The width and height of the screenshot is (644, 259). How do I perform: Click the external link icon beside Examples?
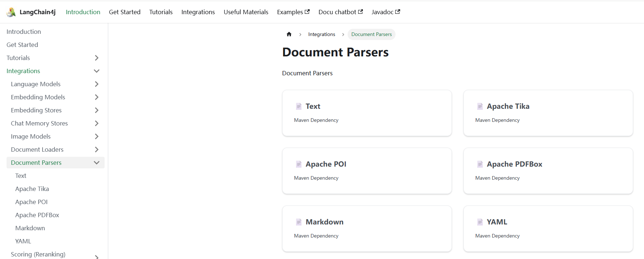click(307, 12)
